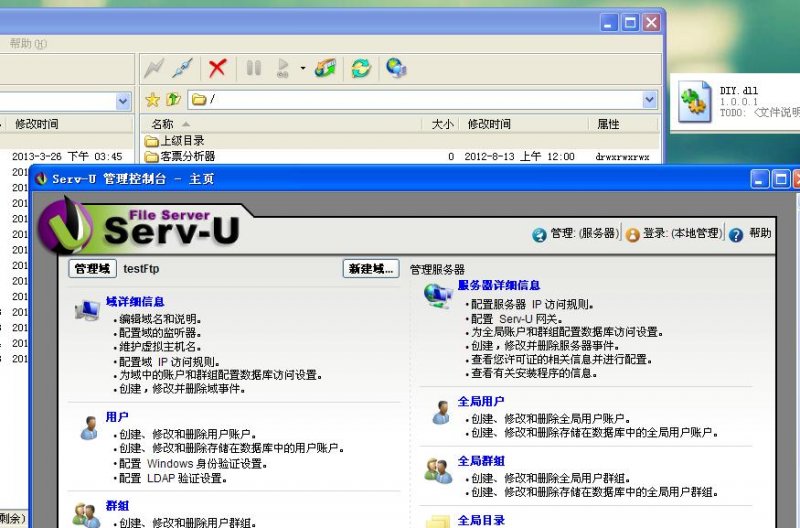Click the red X cancel icon
The width and height of the screenshot is (800, 528).
click(x=217, y=68)
